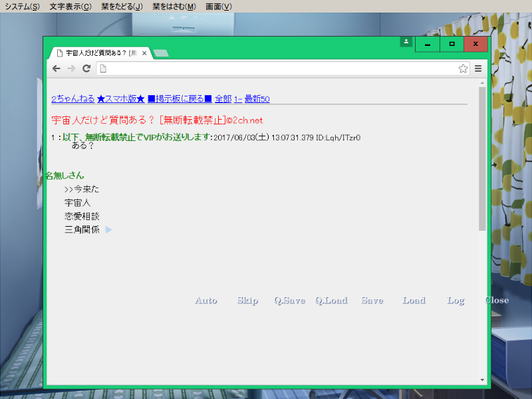Click the scrollbar down arrow
The image size is (532, 399).
click(x=482, y=380)
